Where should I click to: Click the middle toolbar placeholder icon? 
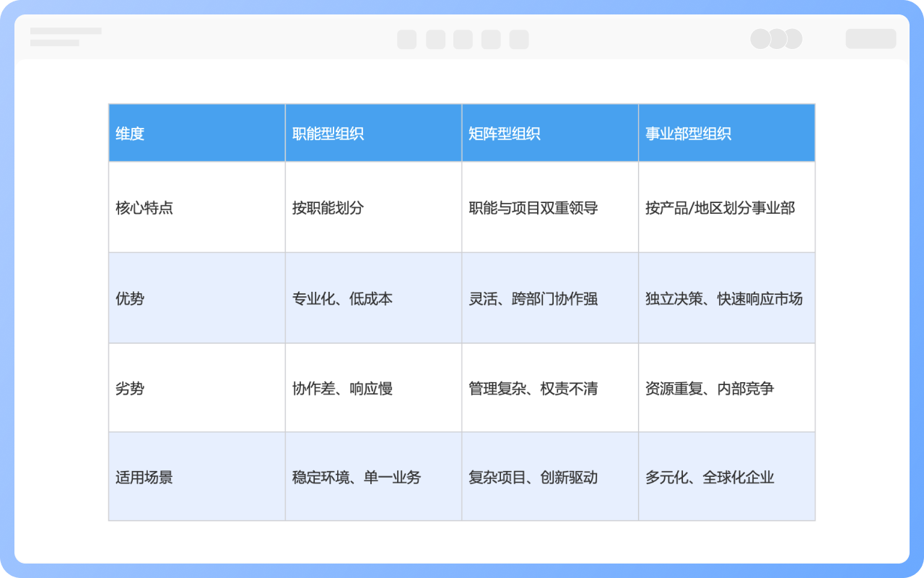(463, 39)
